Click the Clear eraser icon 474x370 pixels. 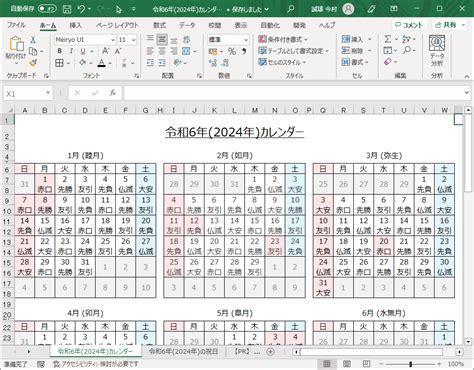click(387, 62)
